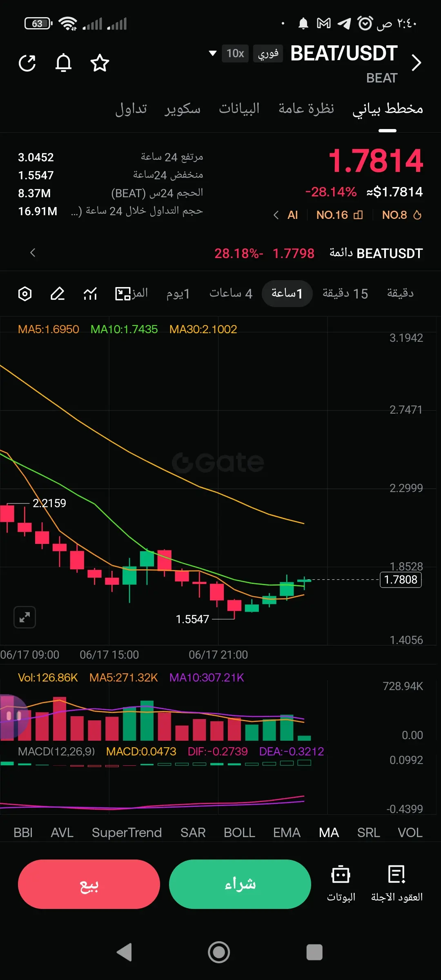This screenshot has height=980, width=441.
Task: Tap the Vol:126.86K label
Action: tap(48, 677)
